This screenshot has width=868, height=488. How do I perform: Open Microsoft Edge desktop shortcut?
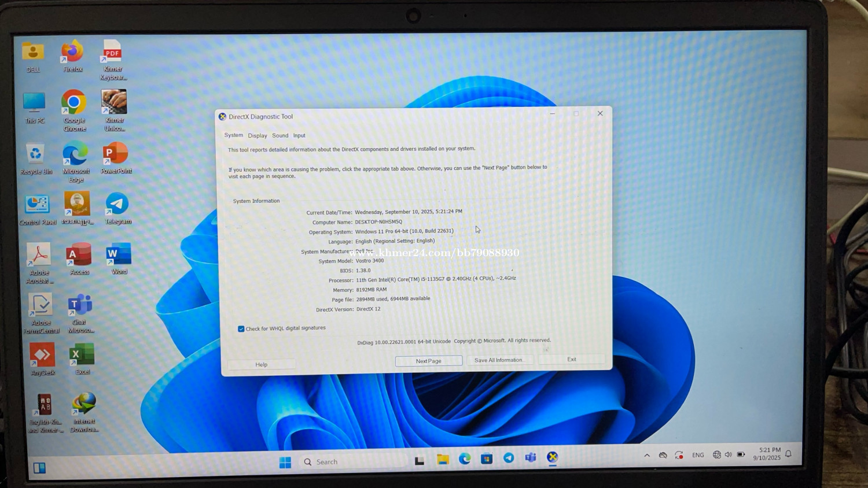[x=76, y=161]
